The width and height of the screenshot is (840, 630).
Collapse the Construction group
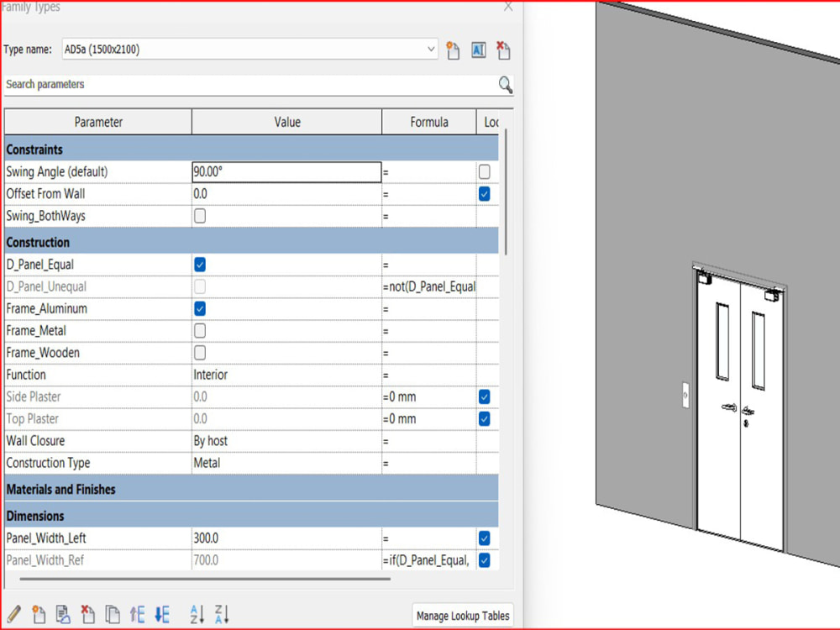point(251,242)
